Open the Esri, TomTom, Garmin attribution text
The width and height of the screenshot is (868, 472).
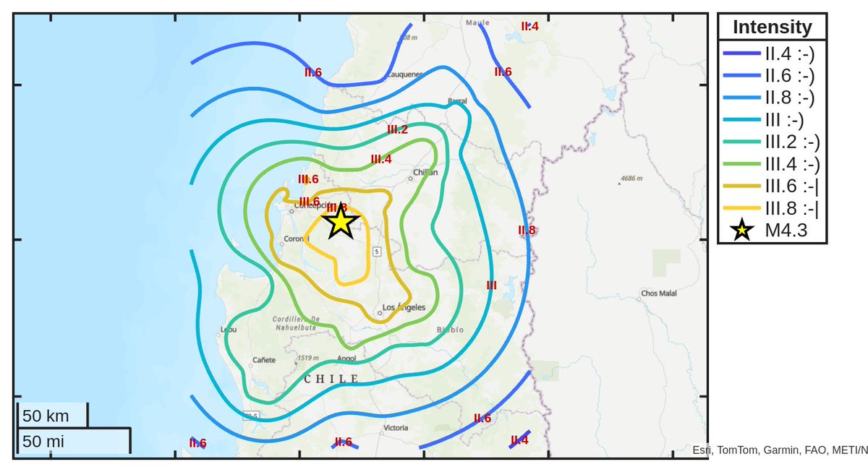[780, 450]
